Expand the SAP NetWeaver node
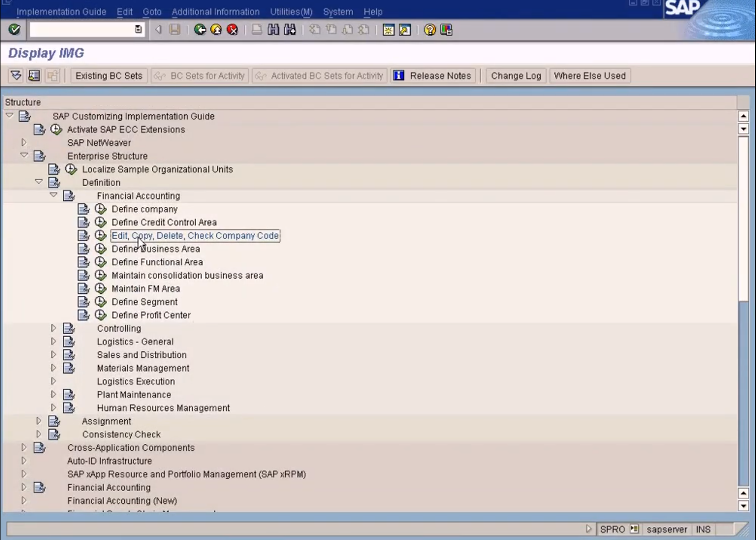756x540 pixels. click(24, 142)
